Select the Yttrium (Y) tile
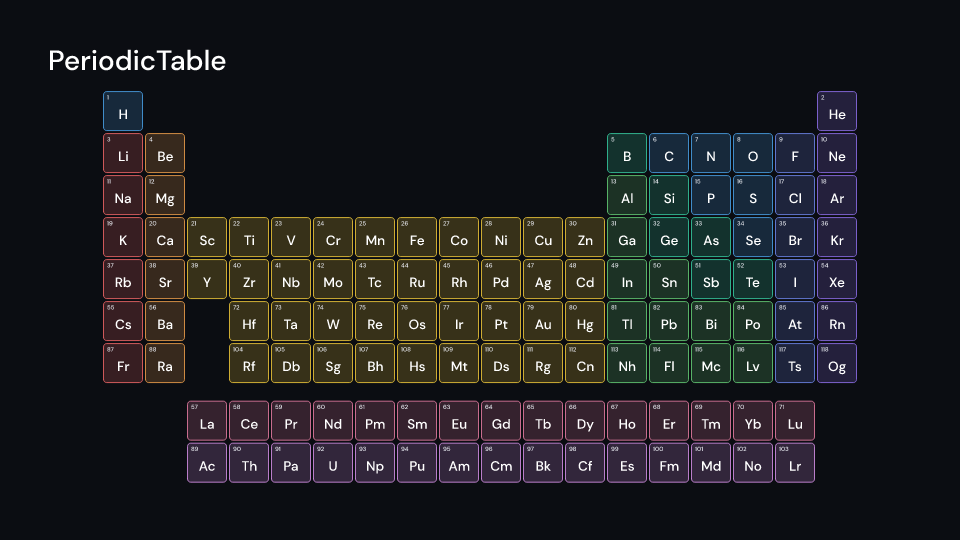Viewport: 960px width, 540px height. [207, 279]
